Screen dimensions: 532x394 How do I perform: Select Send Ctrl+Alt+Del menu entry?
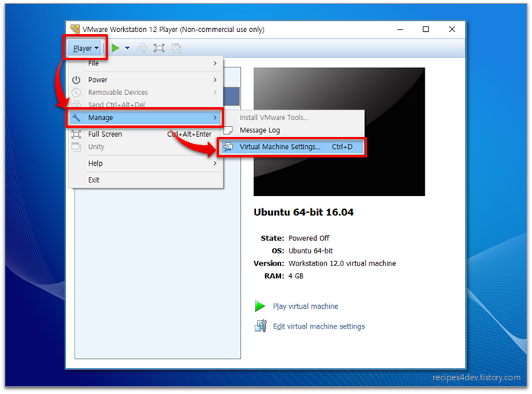[146, 104]
